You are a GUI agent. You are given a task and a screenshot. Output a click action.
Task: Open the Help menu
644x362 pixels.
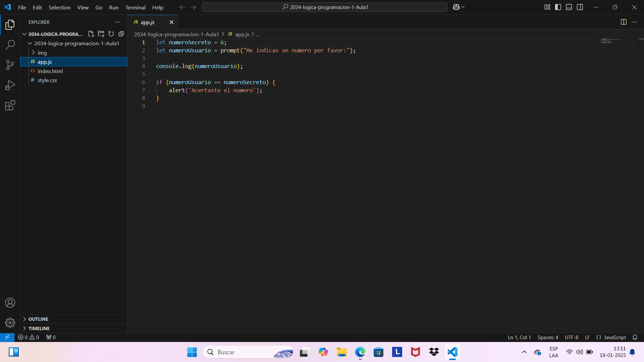tap(158, 7)
